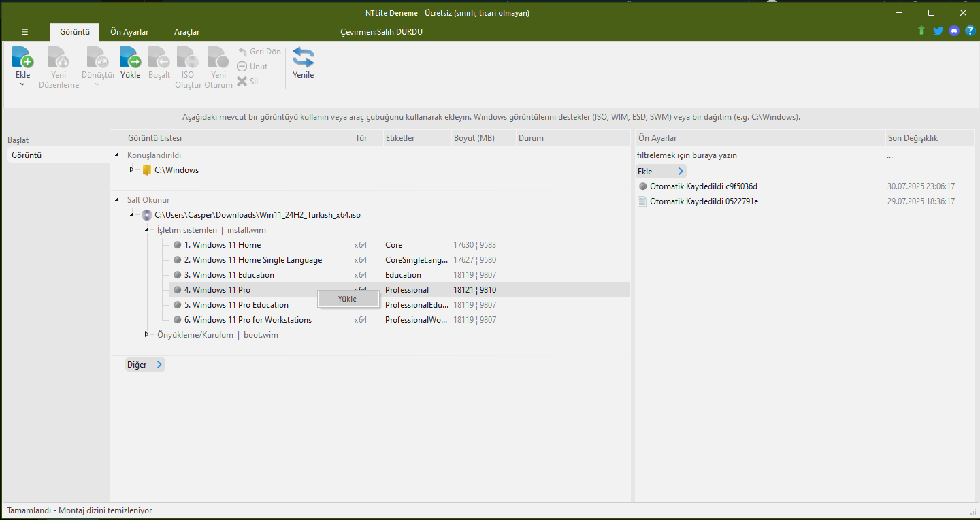
Task: Collapse the Konuşlandırıldı group
Action: tap(117, 155)
